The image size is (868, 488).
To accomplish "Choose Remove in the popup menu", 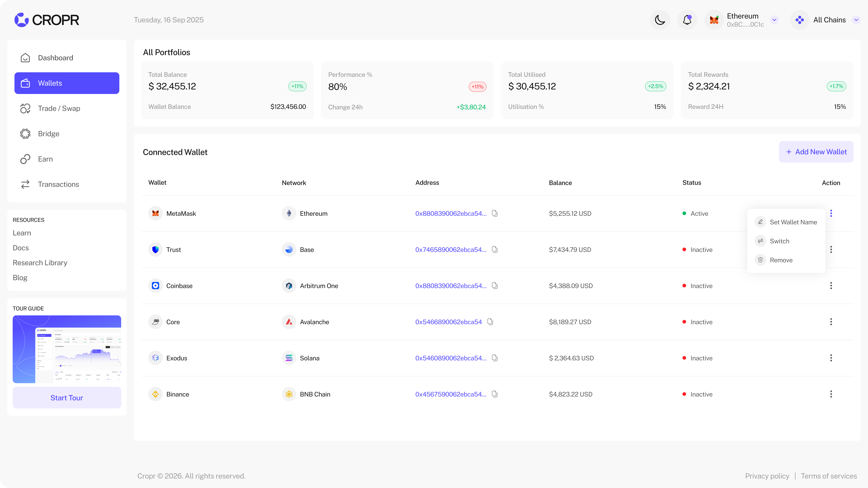I will coord(786,260).
